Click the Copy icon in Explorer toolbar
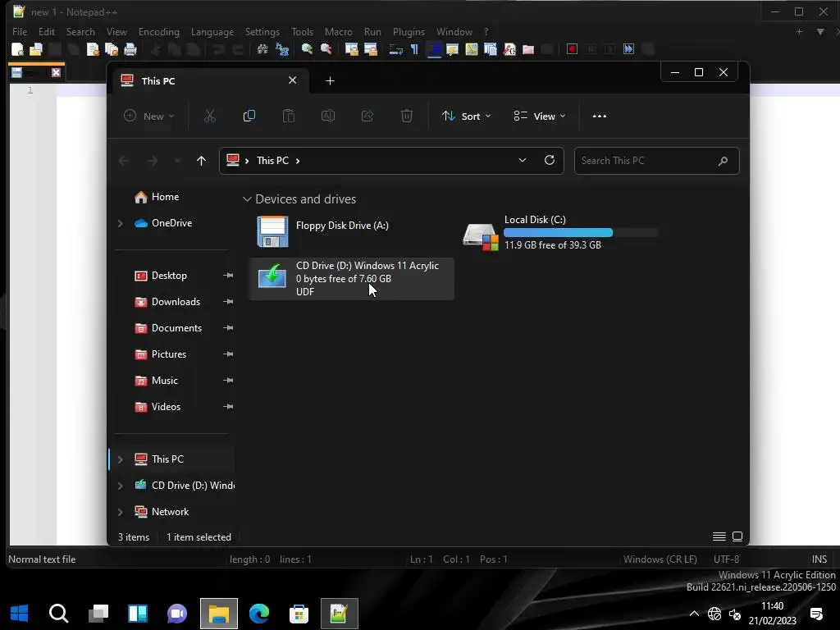Image resolution: width=840 pixels, height=630 pixels. click(x=249, y=116)
